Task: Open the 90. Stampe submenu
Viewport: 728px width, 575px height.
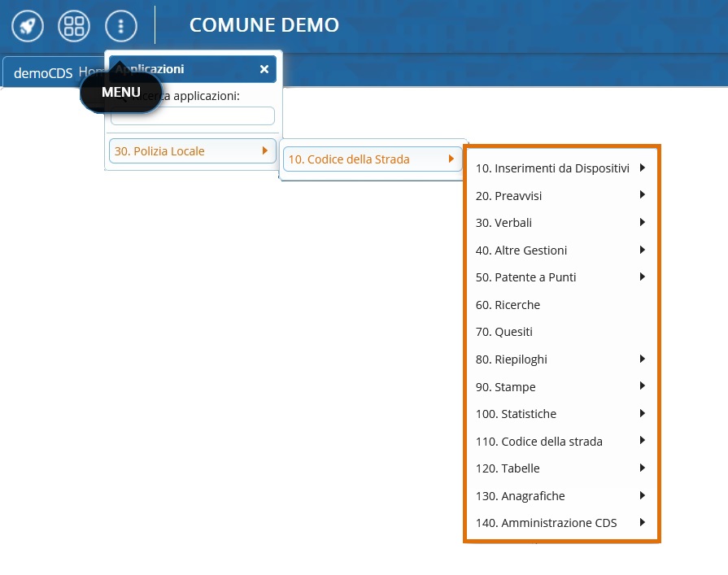Action: point(506,387)
